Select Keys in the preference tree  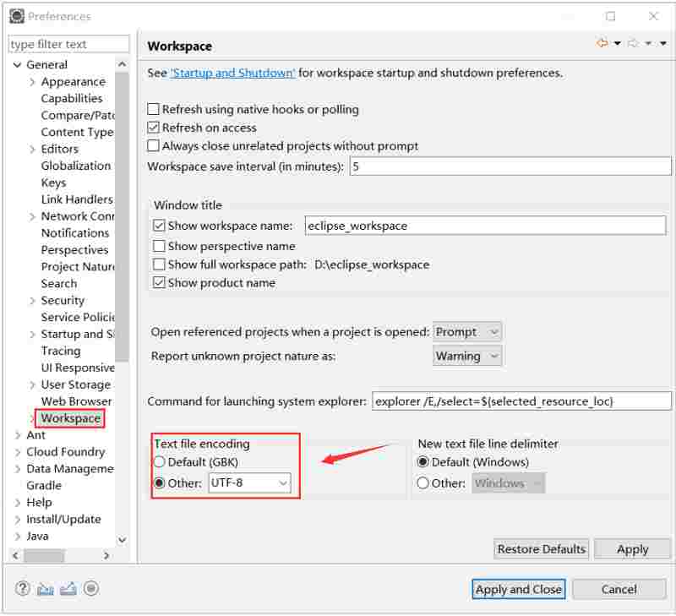[53, 183]
